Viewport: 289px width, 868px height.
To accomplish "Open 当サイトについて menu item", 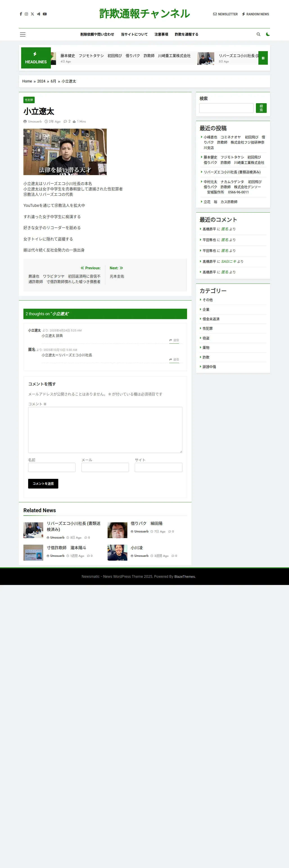I will click(x=134, y=34).
